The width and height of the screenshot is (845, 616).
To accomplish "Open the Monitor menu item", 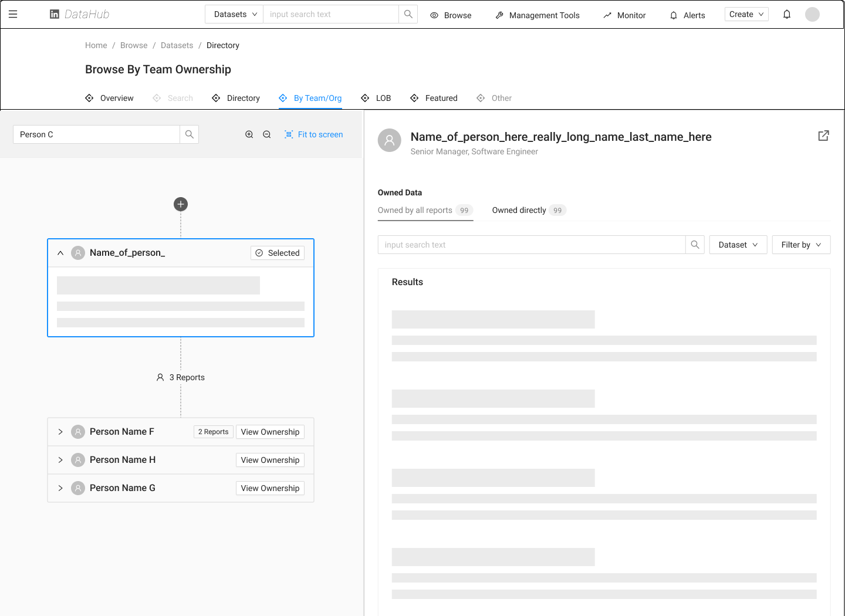I will point(624,15).
